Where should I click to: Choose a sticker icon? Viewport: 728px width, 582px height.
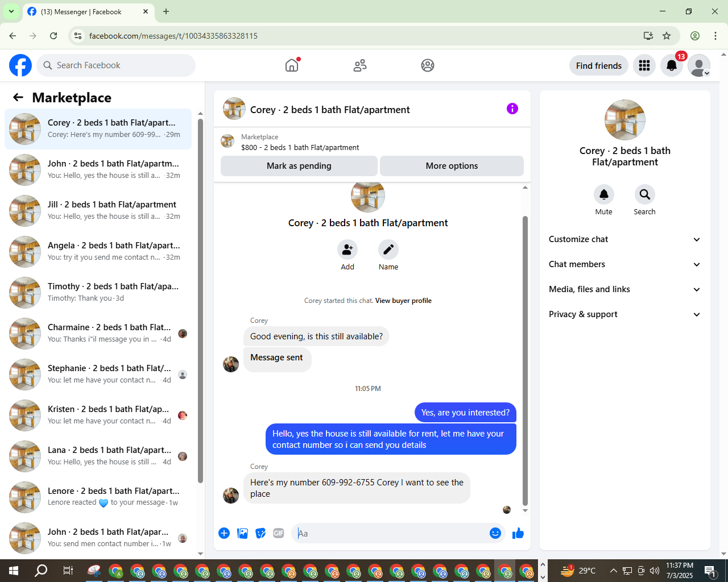point(260,533)
